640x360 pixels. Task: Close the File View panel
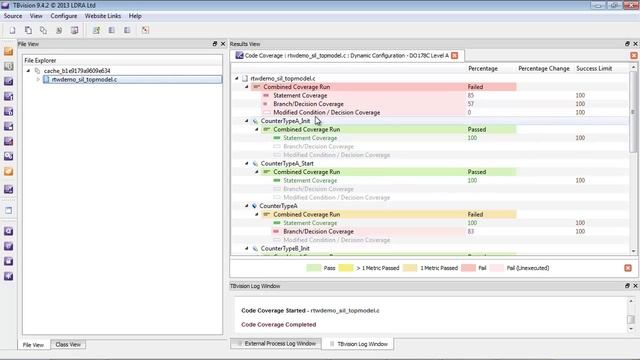click(223, 44)
